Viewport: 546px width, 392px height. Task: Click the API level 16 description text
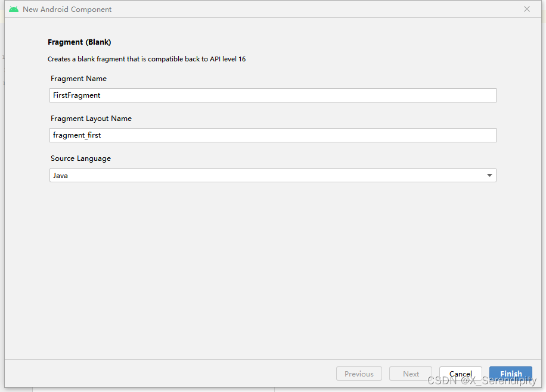(x=147, y=59)
